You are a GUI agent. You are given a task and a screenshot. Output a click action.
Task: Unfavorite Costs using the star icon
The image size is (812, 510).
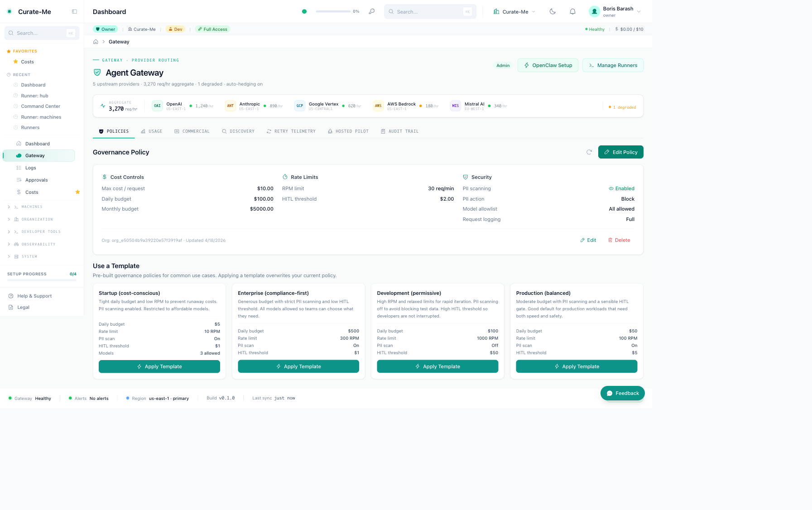[77, 192]
